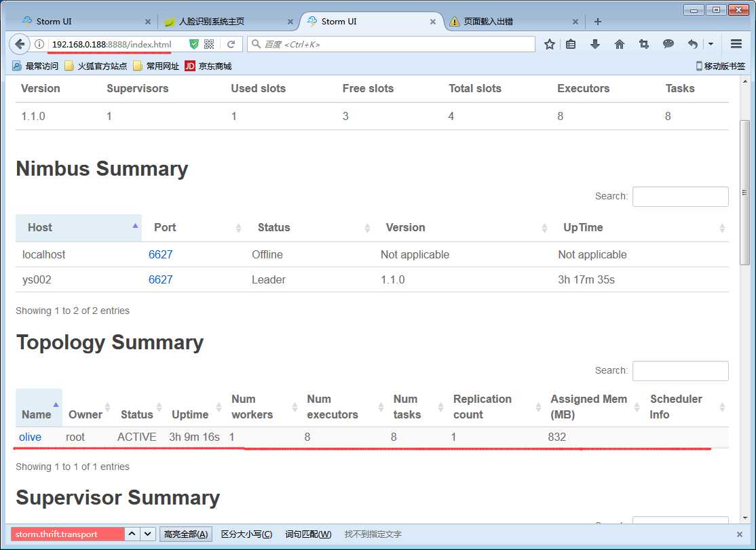Viewport: 756px width, 550px height.
Task: Click the URL address field
Action: coord(116,44)
